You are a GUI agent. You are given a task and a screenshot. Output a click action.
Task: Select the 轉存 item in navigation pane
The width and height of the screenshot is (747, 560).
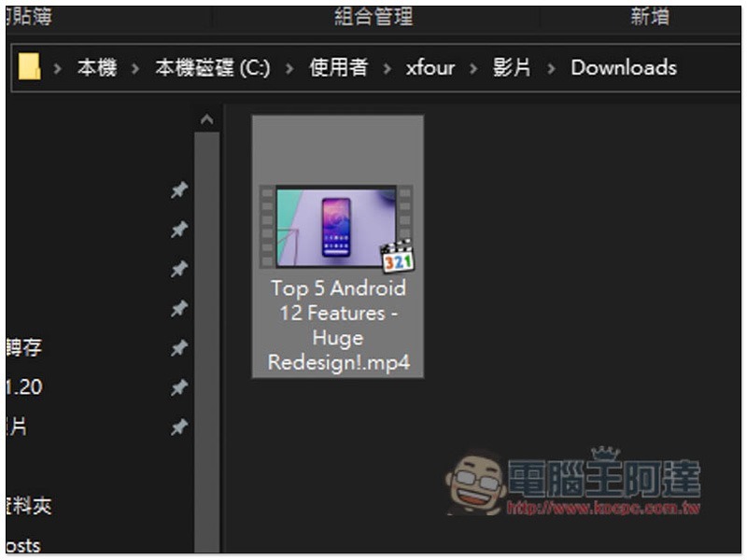24,348
